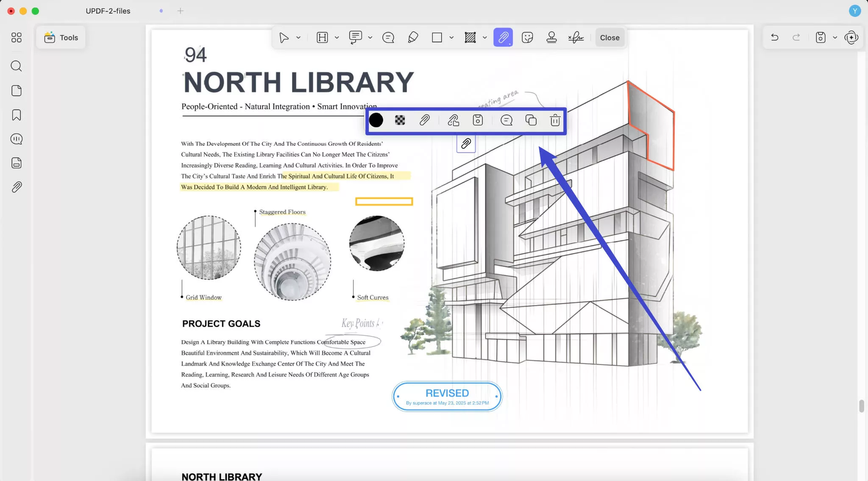The height and width of the screenshot is (481, 868).
Task: Open attachments panel in left sidebar
Action: [17, 187]
